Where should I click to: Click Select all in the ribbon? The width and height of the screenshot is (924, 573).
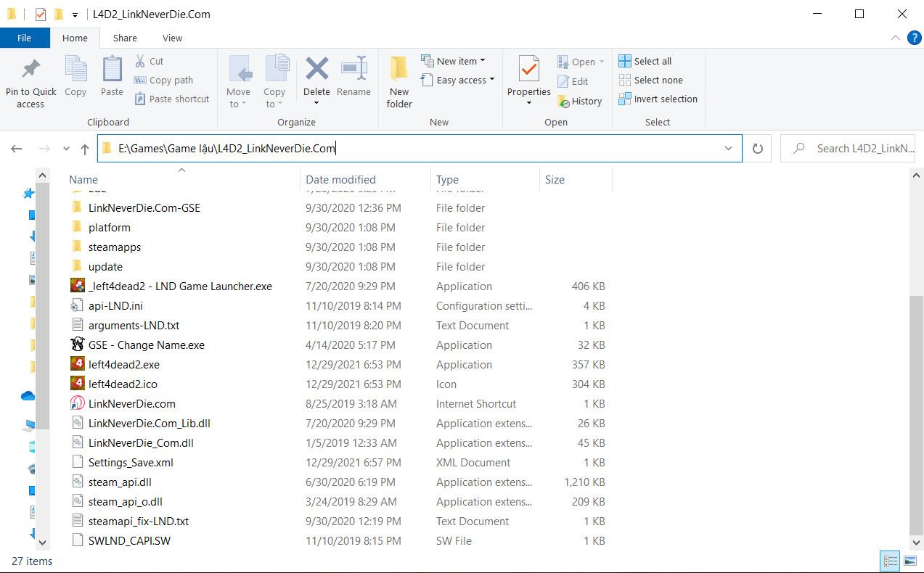(x=645, y=61)
